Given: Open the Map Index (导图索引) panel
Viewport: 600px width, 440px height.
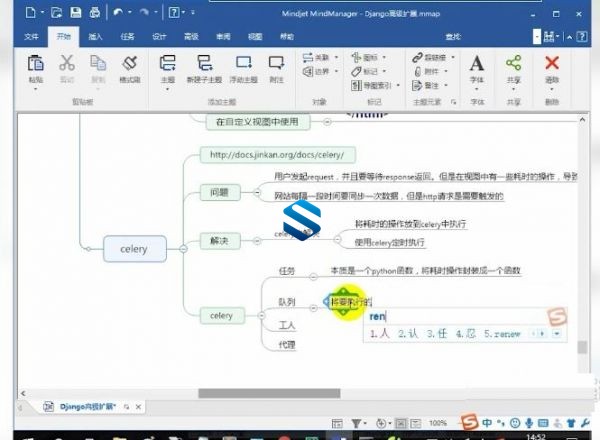Looking at the screenshot, I should pos(371,85).
